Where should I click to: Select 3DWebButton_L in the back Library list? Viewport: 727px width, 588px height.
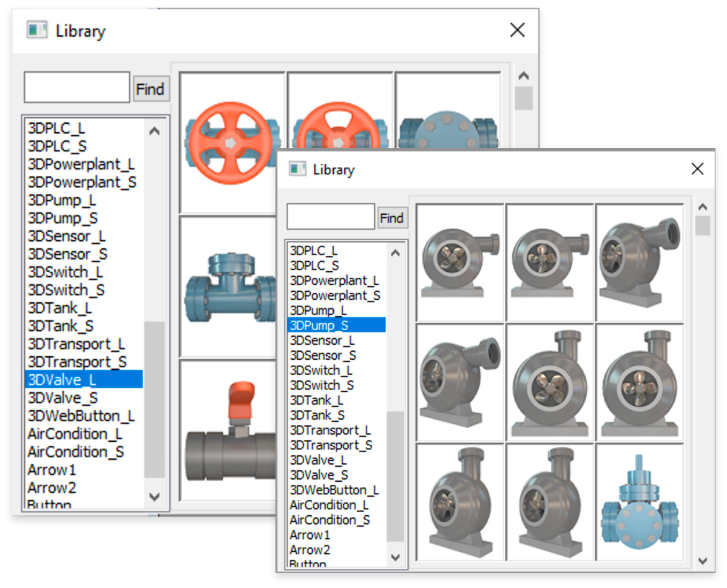tap(81, 416)
